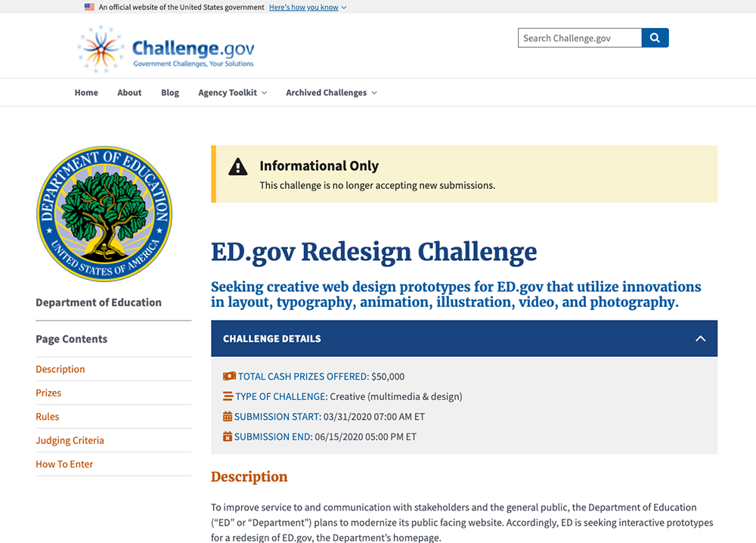
Task: Select the Judging Criteria sidebar link
Action: [70, 440]
